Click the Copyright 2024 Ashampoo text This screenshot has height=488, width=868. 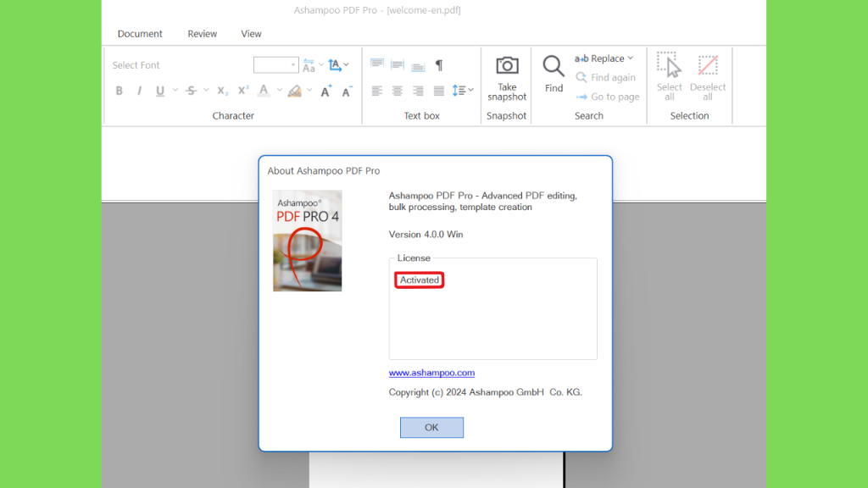pyautogui.click(x=486, y=392)
